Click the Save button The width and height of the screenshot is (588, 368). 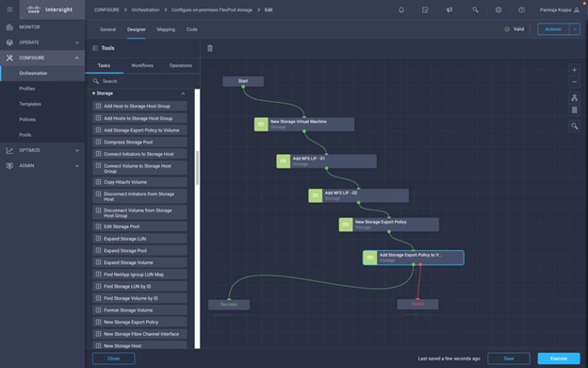(509, 359)
